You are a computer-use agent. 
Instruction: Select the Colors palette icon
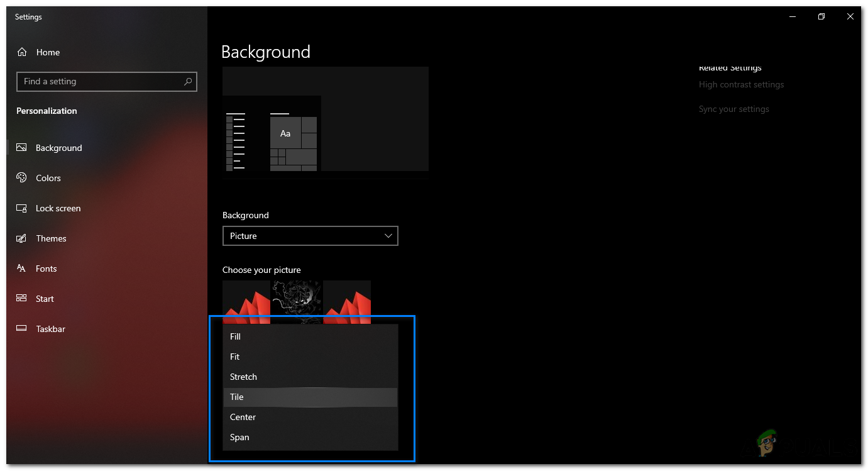coord(21,178)
